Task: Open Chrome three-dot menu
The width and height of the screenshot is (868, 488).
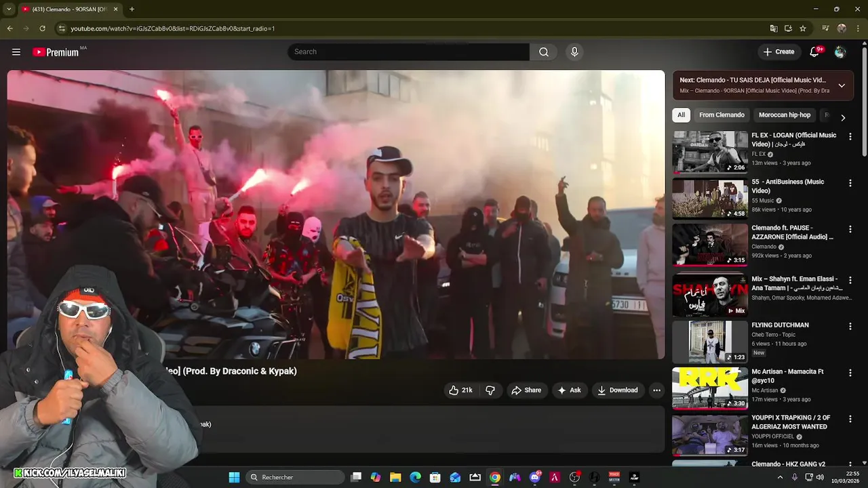Action: point(858,28)
